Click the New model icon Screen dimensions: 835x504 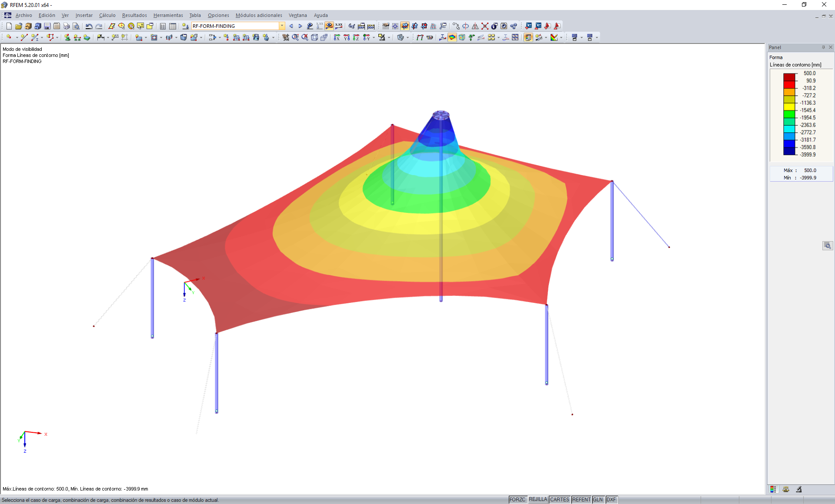9,26
